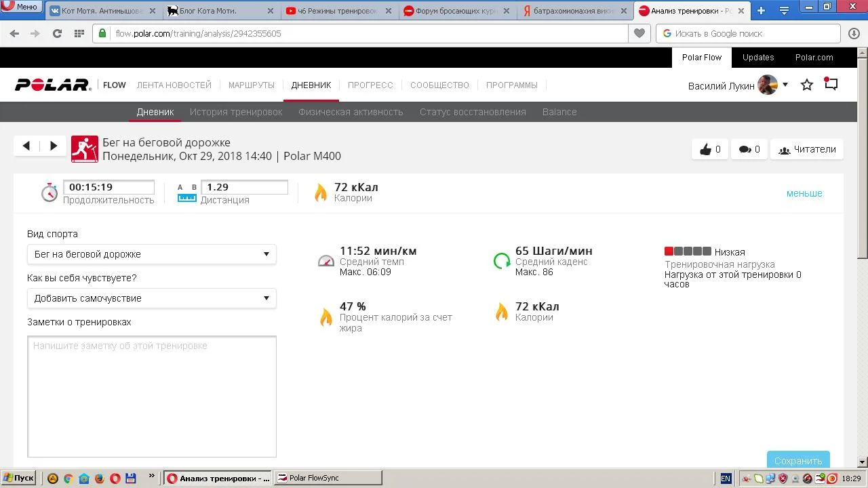The width and height of the screenshot is (868, 488).
Task: Click the treadmill running sport icon
Action: tap(85, 149)
